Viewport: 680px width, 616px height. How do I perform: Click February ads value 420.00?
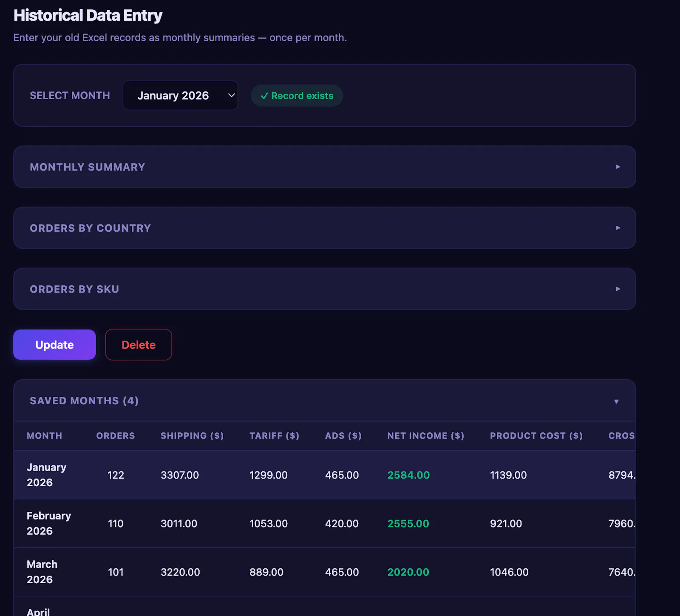tap(342, 523)
